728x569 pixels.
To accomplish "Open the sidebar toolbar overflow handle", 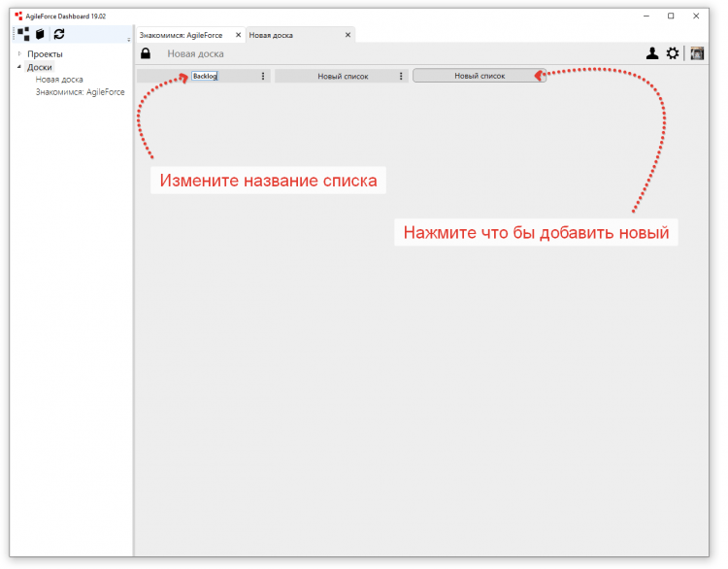I will coord(128,39).
